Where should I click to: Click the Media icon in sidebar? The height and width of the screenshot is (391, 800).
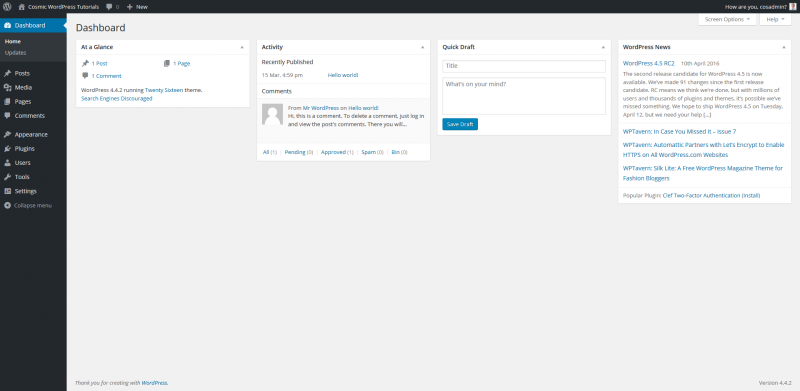8,88
